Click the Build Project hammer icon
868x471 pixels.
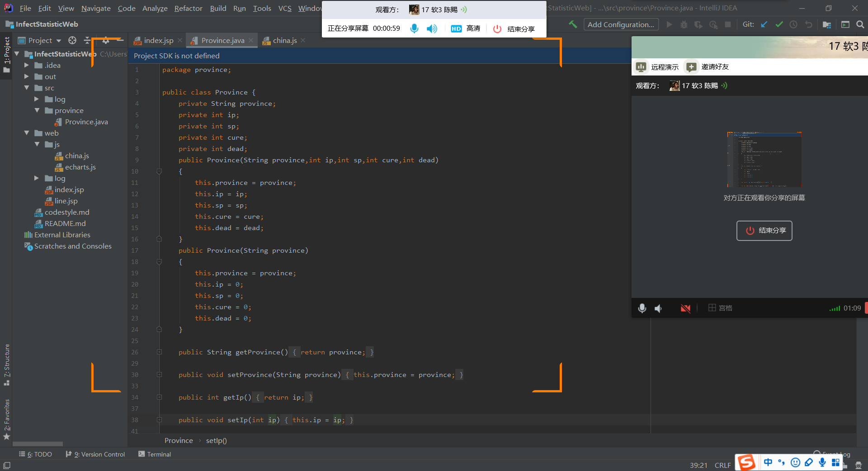[x=573, y=24]
